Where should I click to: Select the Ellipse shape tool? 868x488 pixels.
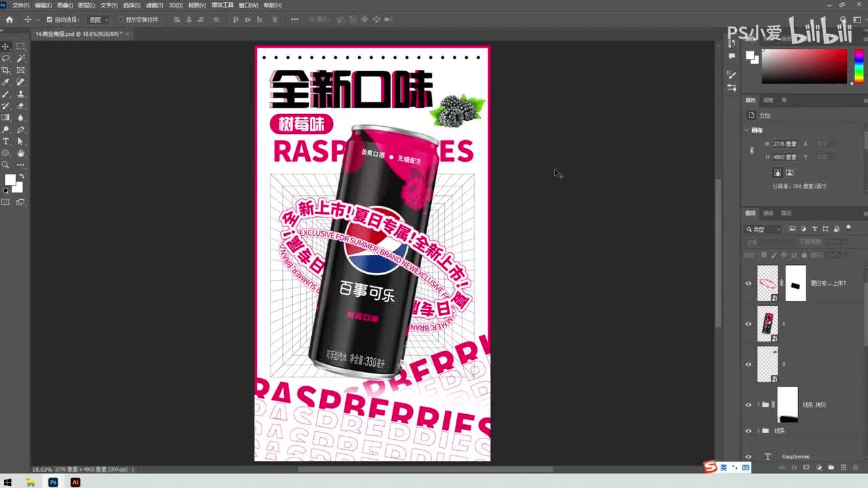click(6, 153)
